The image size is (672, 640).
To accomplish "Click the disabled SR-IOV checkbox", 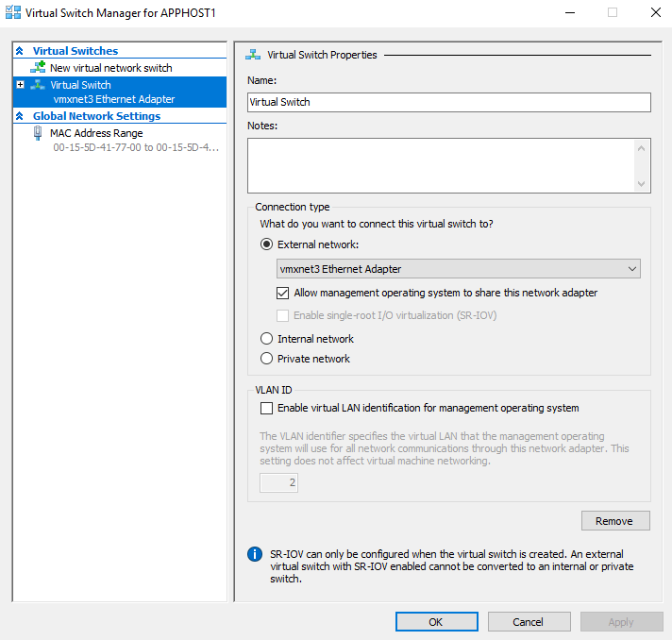I will pos(282,315).
